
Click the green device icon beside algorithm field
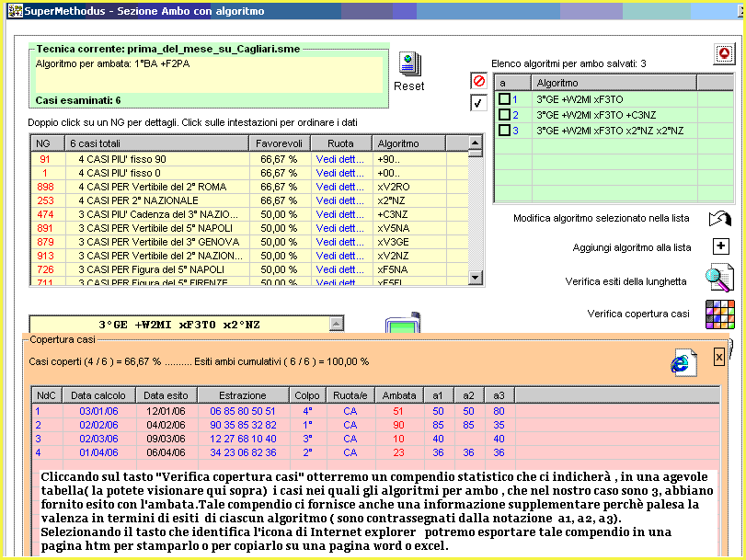coord(403,323)
